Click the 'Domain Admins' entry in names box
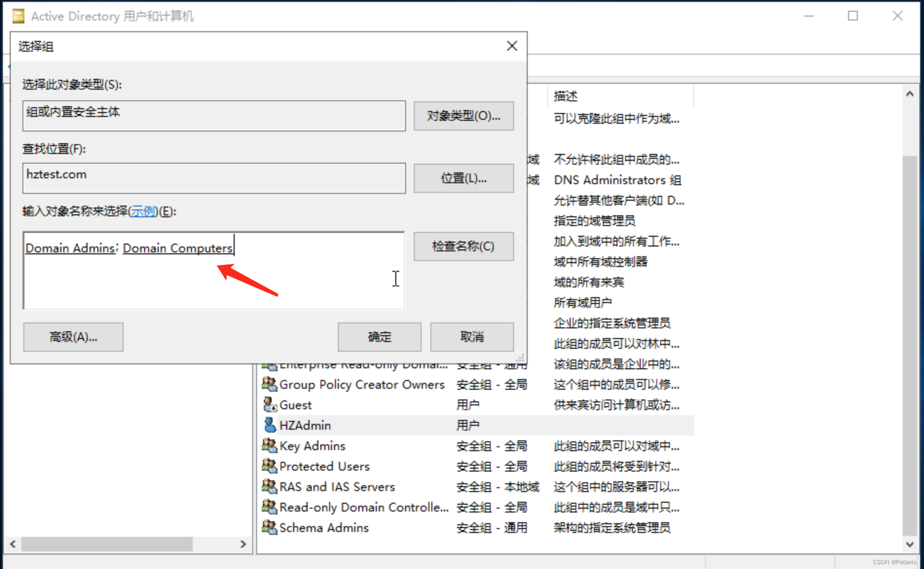 [x=70, y=248]
